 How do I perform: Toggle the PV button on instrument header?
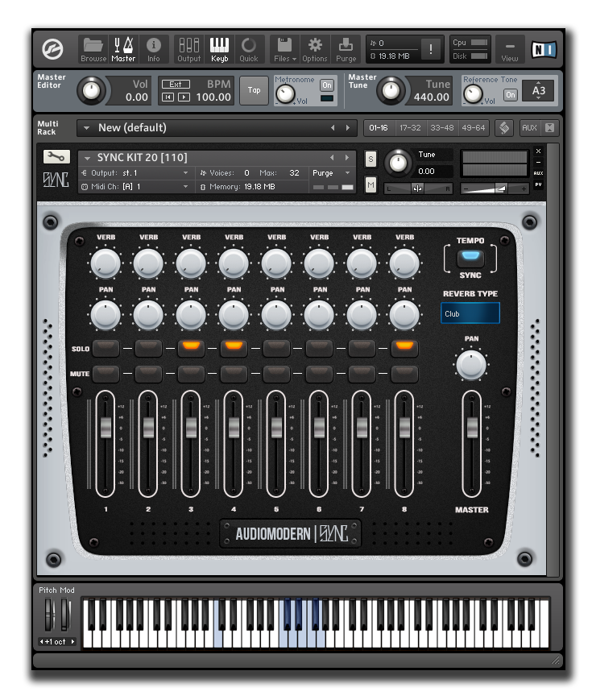(x=538, y=184)
